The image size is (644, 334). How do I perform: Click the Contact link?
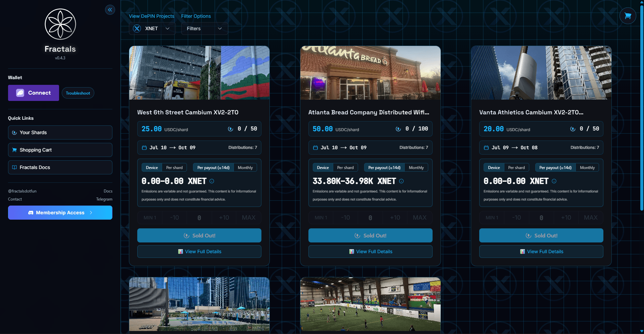(15, 199)
